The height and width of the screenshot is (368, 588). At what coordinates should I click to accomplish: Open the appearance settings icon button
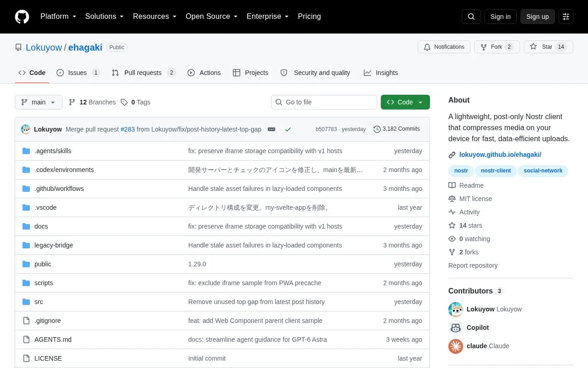pyautogui.click(x=566, y=17)
